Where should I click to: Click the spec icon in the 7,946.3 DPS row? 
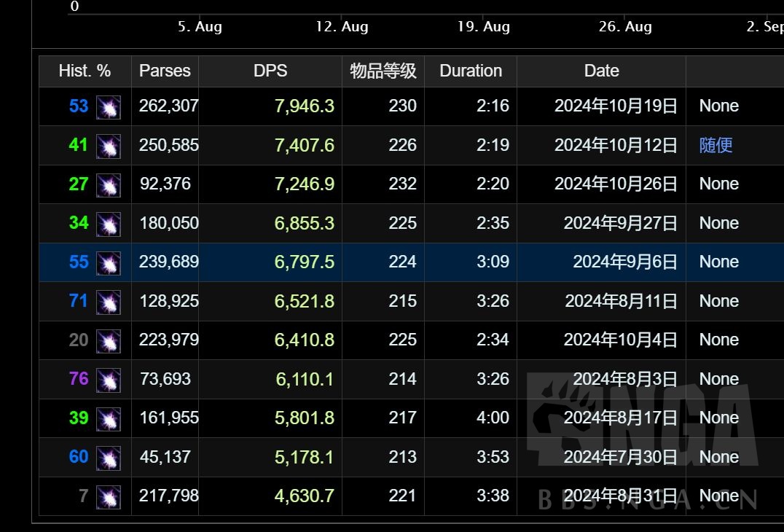click(x=109, y=107)
